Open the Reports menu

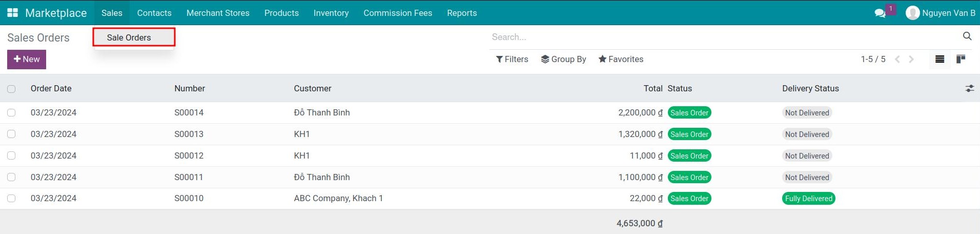click(x=462, y=13)
